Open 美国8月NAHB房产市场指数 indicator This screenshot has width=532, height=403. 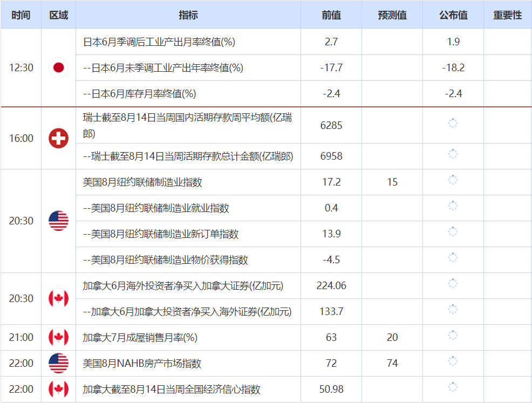(142, 363)
